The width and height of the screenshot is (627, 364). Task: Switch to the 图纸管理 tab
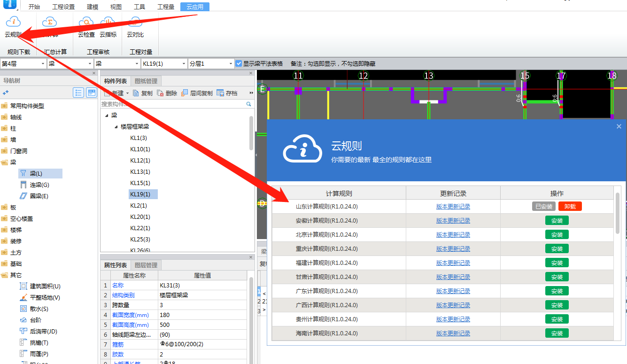pyautogui.click(x=146, y=81)
